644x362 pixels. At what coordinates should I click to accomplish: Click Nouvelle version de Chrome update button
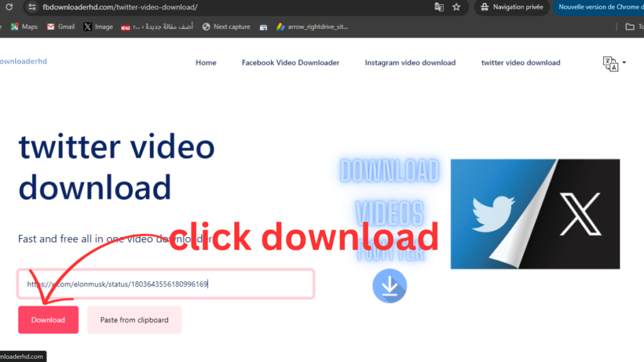coord(599,7)
